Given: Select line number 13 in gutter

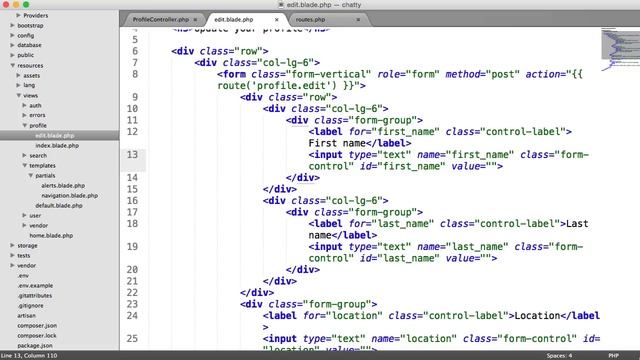Looking at the screenshot, I should click(132, 155).
